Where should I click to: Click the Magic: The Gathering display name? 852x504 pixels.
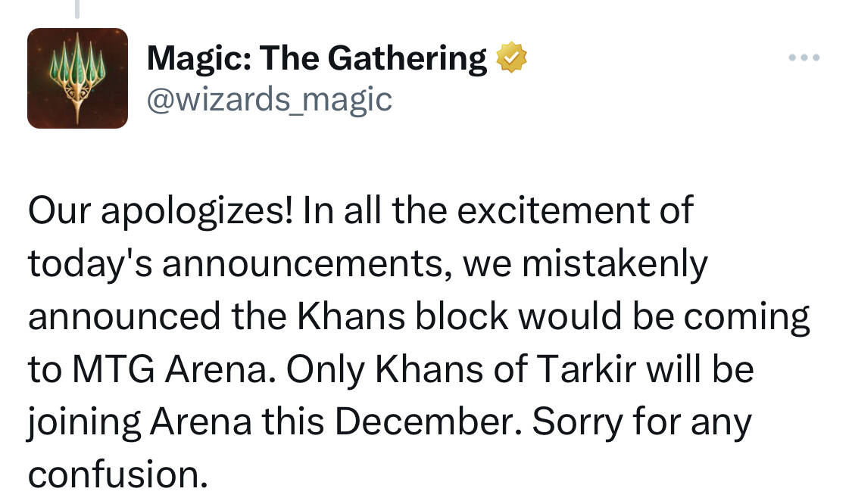coord(317,58)
